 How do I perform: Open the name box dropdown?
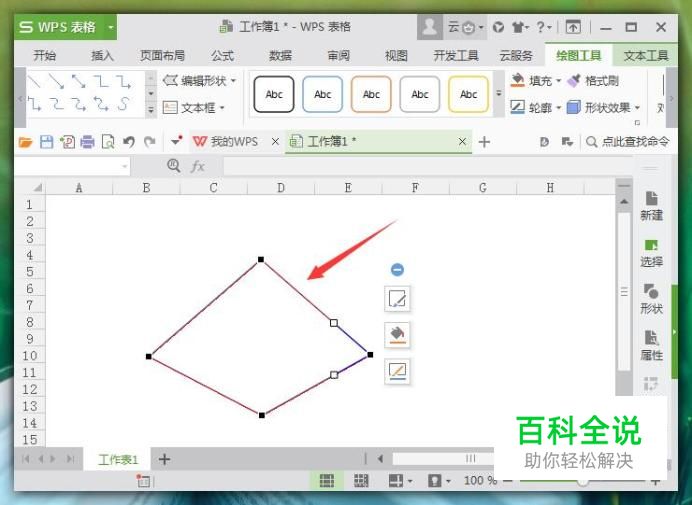click(125, 166)
